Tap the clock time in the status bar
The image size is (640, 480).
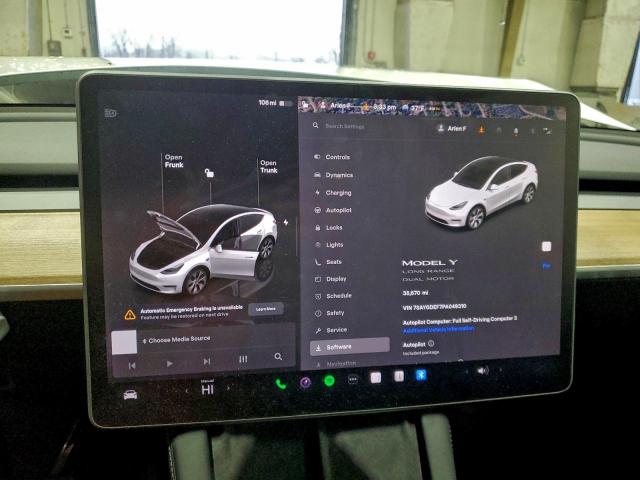[384, 107]
